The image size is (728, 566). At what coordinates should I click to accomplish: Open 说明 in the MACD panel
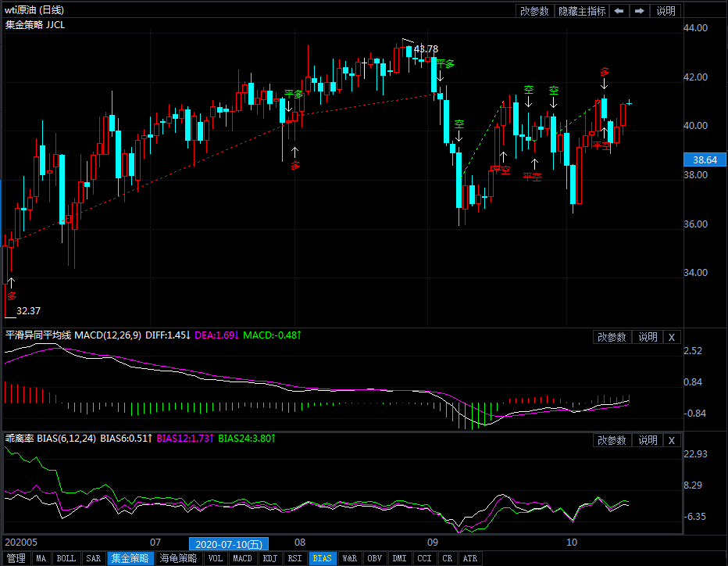648,337
